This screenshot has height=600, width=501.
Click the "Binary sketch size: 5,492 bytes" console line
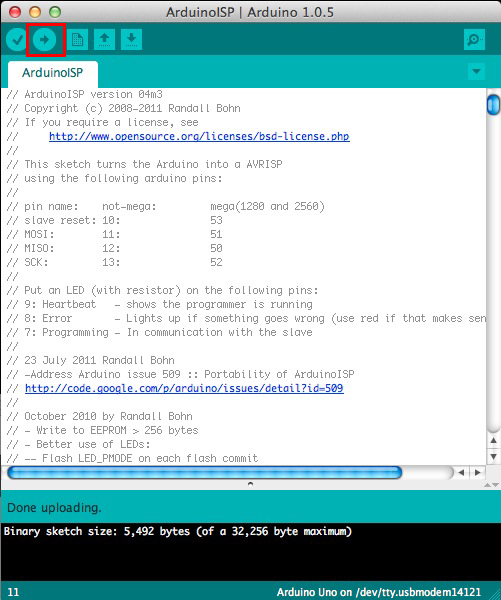pos(178,531)
